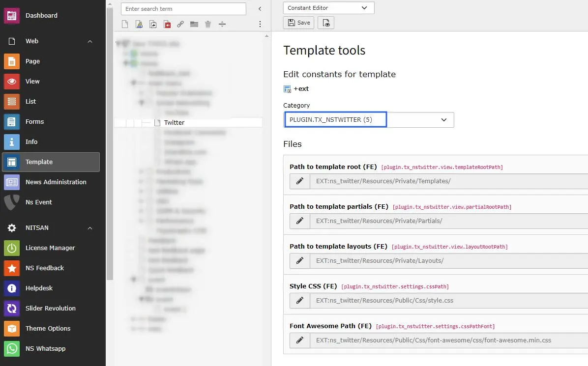Open the Helpdesk module
The image size is (588, 366).
[51, 288]
